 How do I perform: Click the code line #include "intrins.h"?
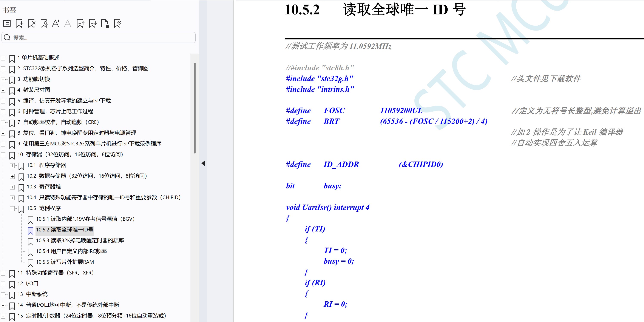pyautogui.click(x=320, y=89)
